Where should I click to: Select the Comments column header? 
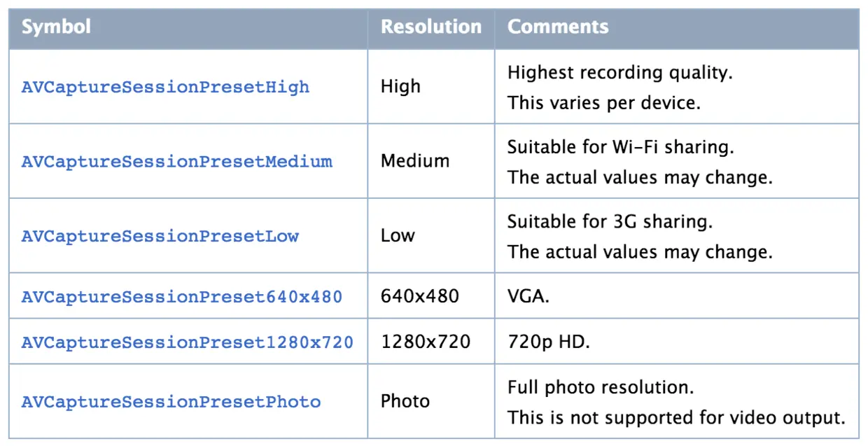[x=557, y=27]
